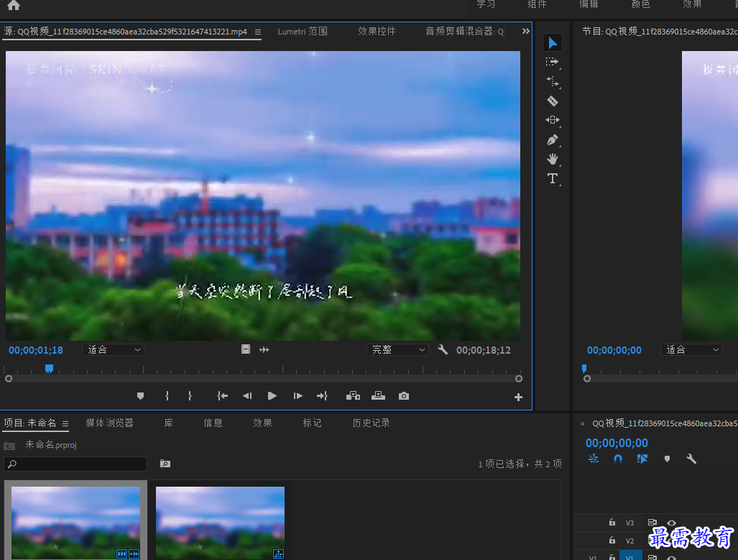The image size is (738, 560).
Task: Select the Selection tool arrow
Action: point(553,43)
